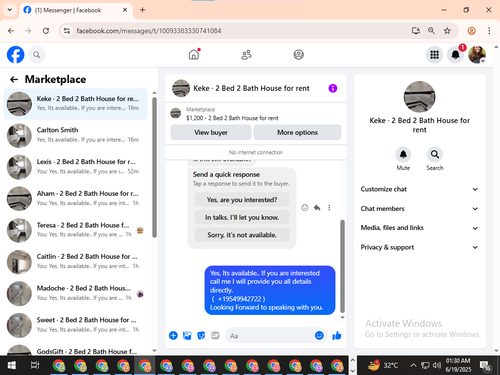Open the Chrome three-dot menu
This screenshot has width=500, height=375.
pyautogui.click(x=489, y=31)
